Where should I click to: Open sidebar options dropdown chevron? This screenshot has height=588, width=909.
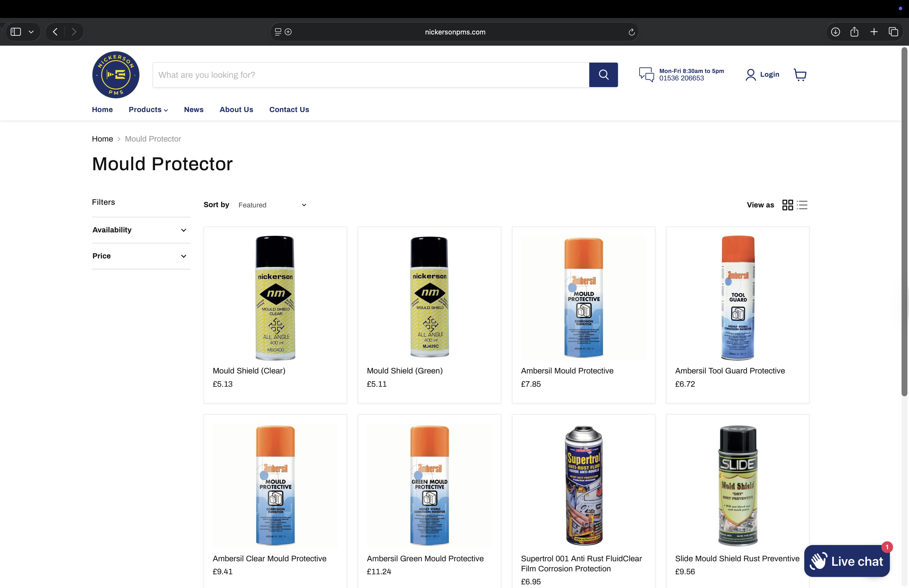click(31, 32)
